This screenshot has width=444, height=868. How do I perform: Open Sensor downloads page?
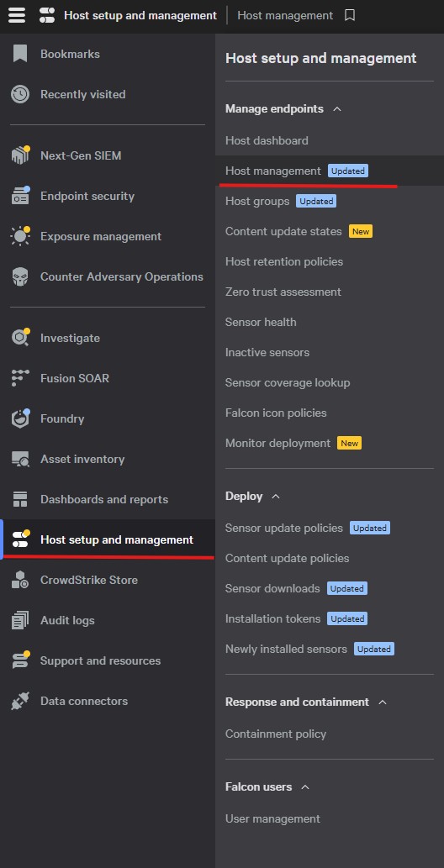(272, 588)
